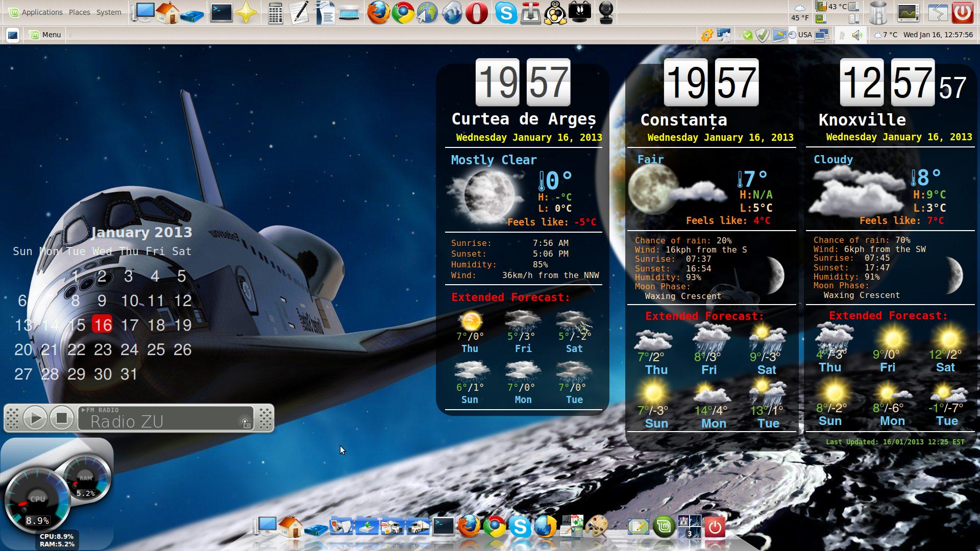Click the CPU gauge showing 8.9%
The height and width of the screenshot is (551, 980).
tap(37, 501)
